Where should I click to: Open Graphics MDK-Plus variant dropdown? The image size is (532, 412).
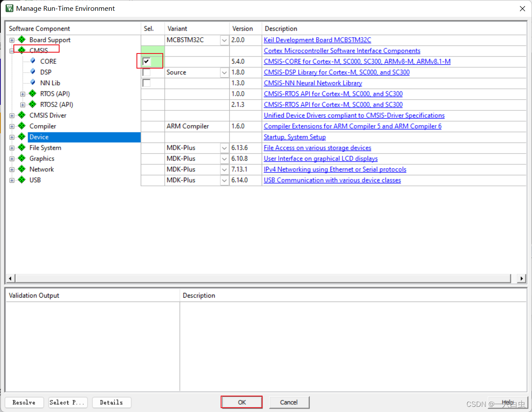tap(225, 159)
